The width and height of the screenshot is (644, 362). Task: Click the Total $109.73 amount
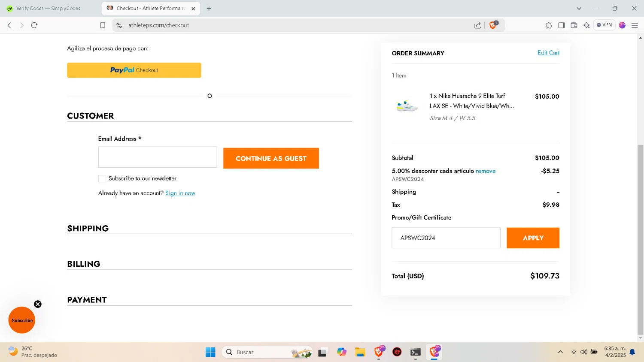click(x=545, y=276)
